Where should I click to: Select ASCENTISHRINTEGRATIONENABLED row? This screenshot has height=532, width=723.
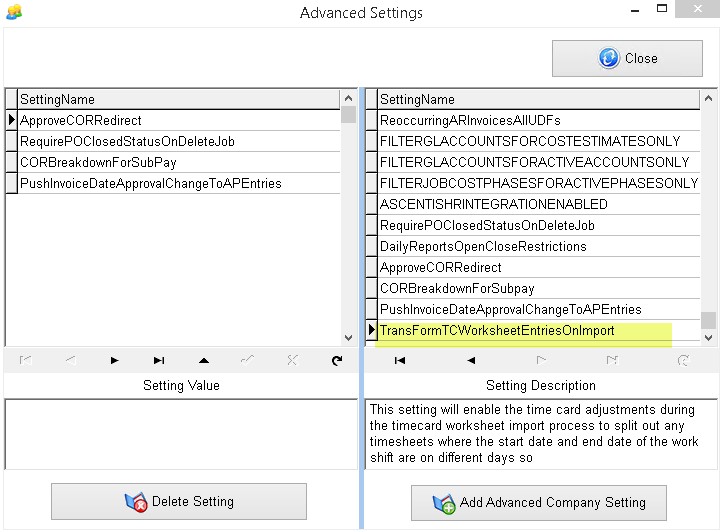tap(539, 204)
